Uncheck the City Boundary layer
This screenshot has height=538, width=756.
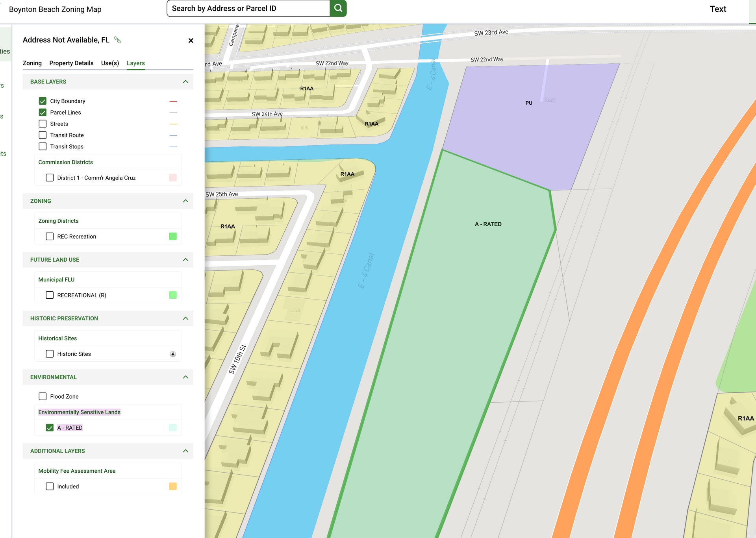tap(43, 101)
